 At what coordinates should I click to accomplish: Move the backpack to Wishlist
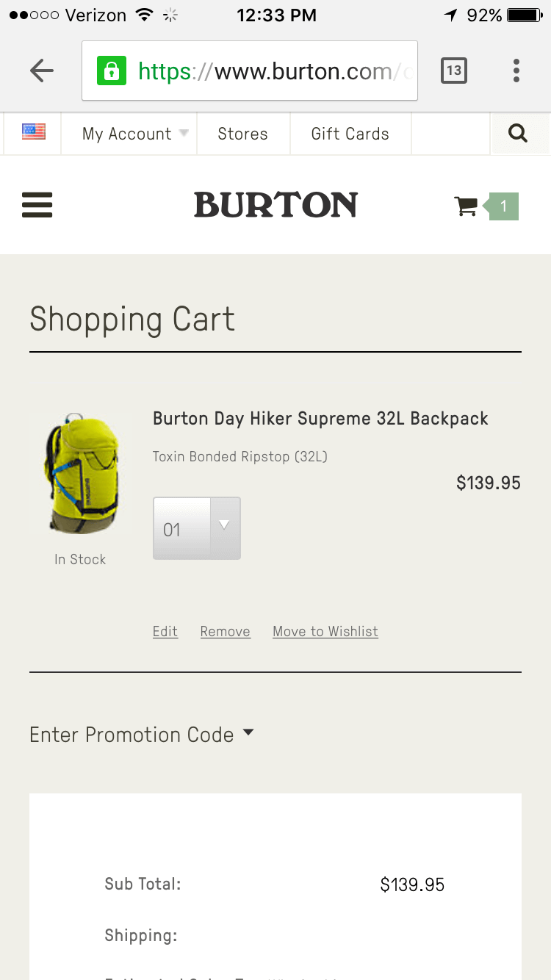point(325,632)
